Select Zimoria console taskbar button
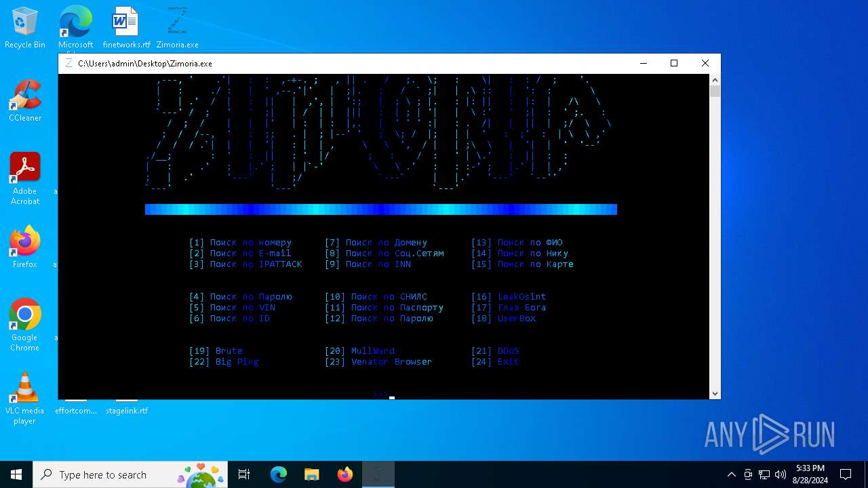This screenshot has width=868, height=488. (x=378, y=474)
